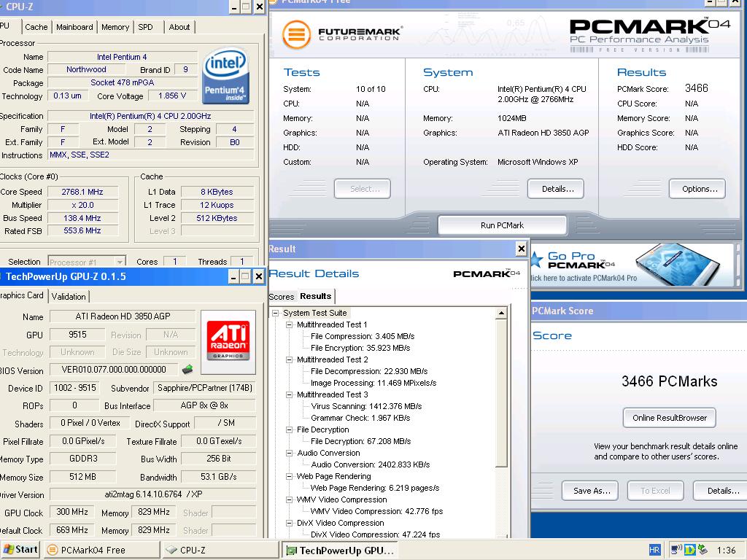This screenshot has width=747, height=560.
Task: Click the BIOS Version VER010.077 field
Action: (114, 370)
